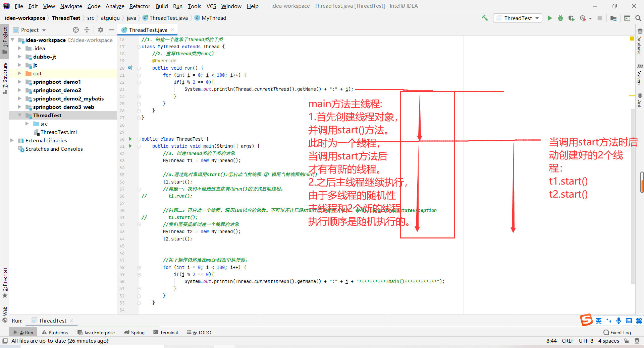
Task: Open the VCS menu
Action: point(211,6)
